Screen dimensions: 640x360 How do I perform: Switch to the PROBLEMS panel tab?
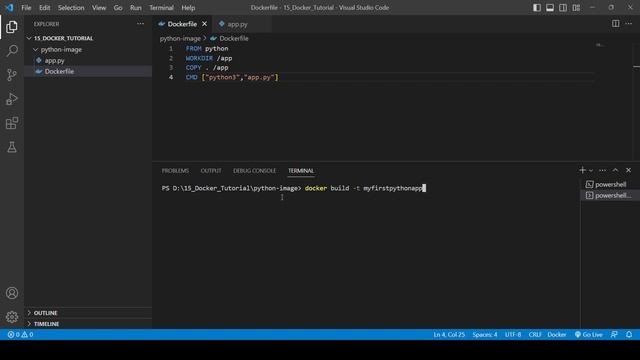click(x=175, y=171)
